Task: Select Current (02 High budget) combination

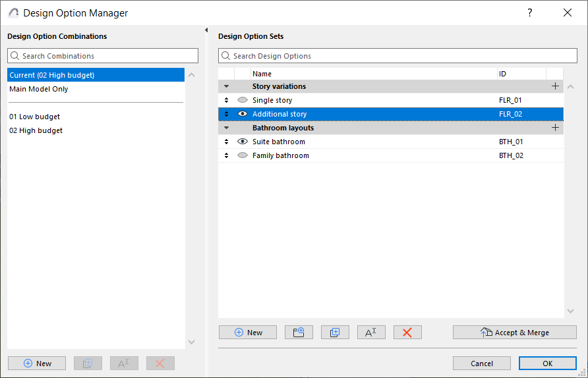Action: [96, 75]
